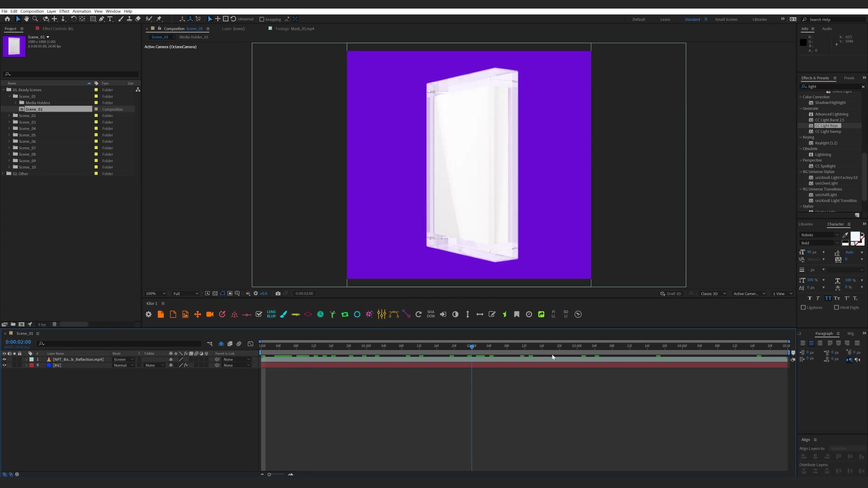Open the Full resolution dropdown

[185, 293]
